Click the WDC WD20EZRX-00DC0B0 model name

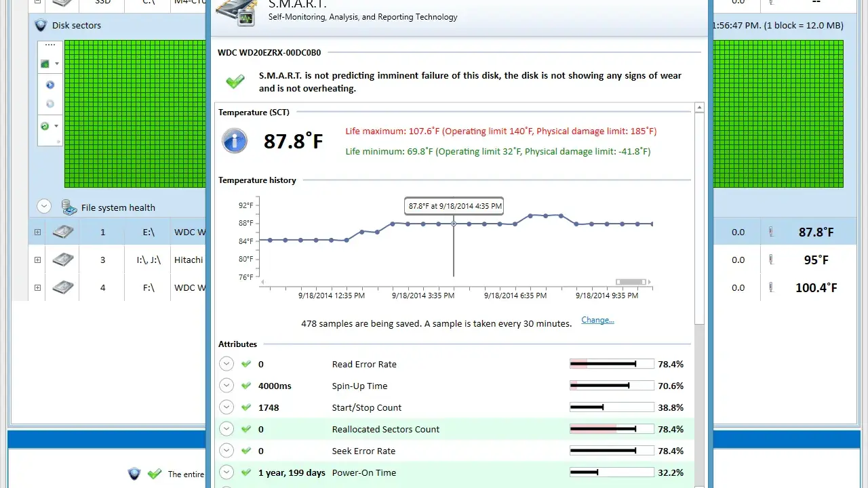(269, 52)
